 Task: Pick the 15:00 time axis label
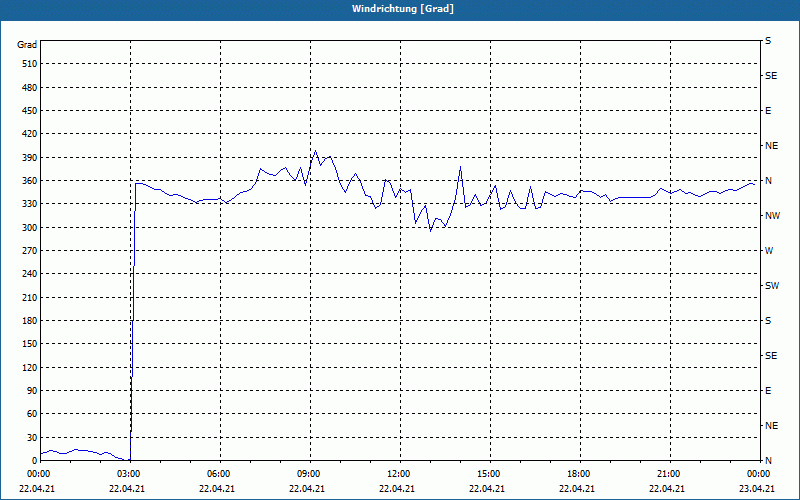click(487, 474)
